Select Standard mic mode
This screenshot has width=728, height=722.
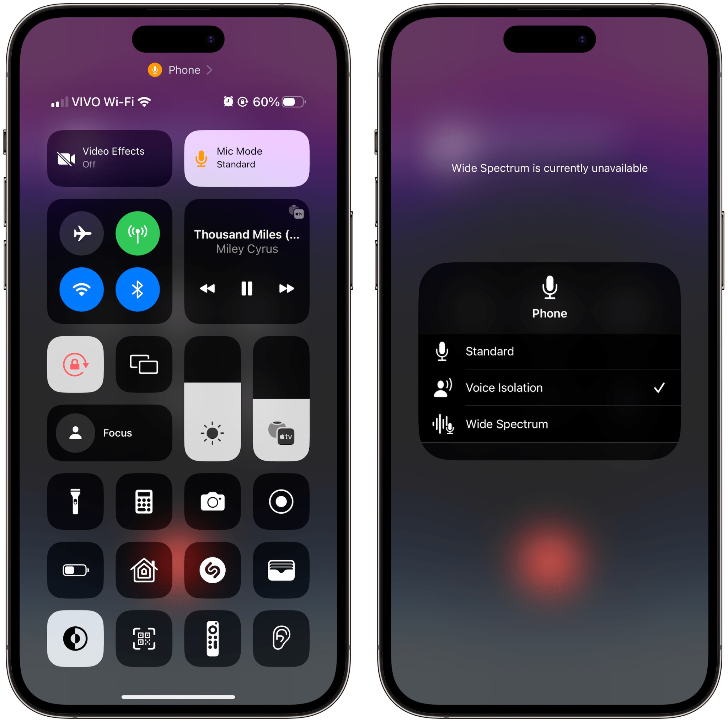click(x=549, y=351)
